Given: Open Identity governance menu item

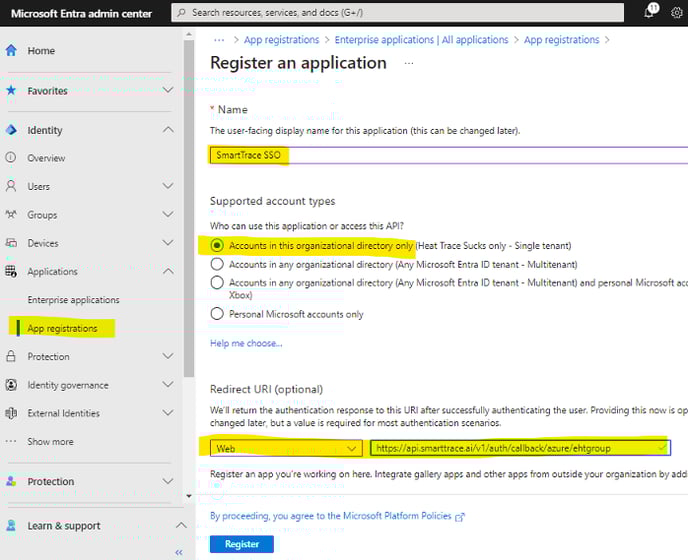Looking at the screenshot, I should [x=68, y=385].
